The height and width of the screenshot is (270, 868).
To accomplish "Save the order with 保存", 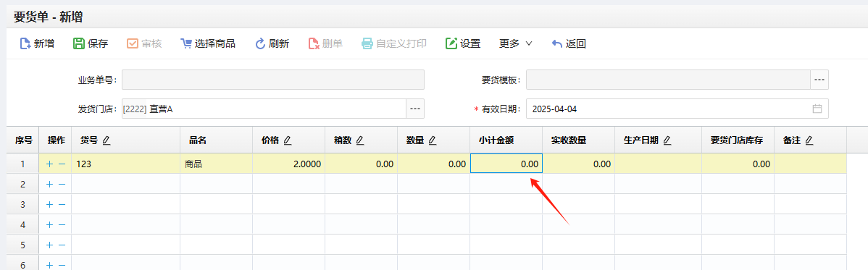I will click(x=91, y=43).
